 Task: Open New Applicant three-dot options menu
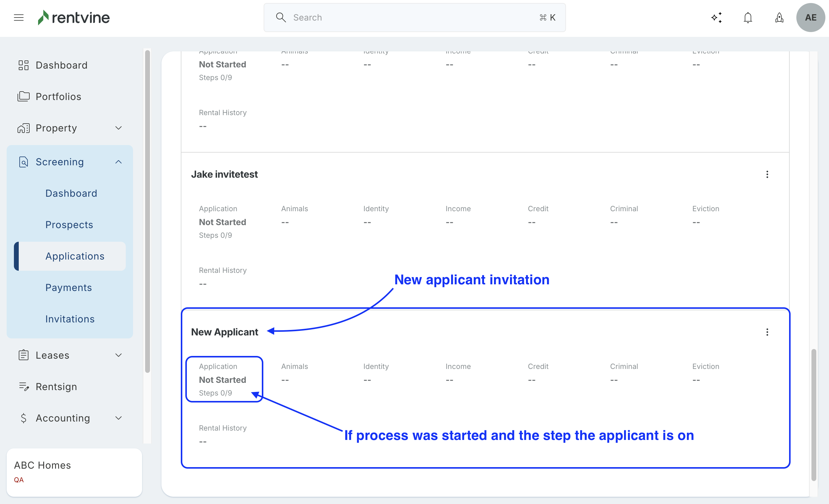tap(767, 332)
